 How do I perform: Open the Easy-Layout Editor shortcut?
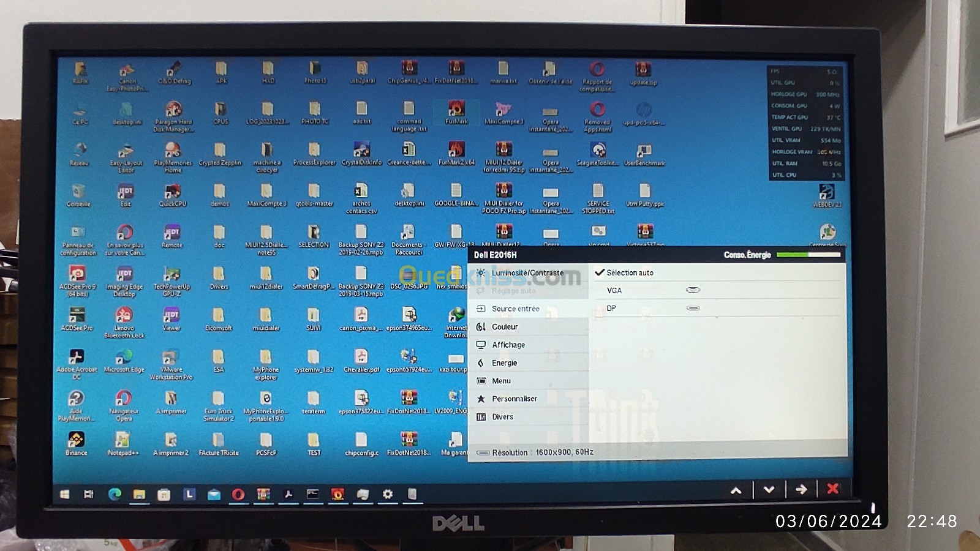[126, 157]
